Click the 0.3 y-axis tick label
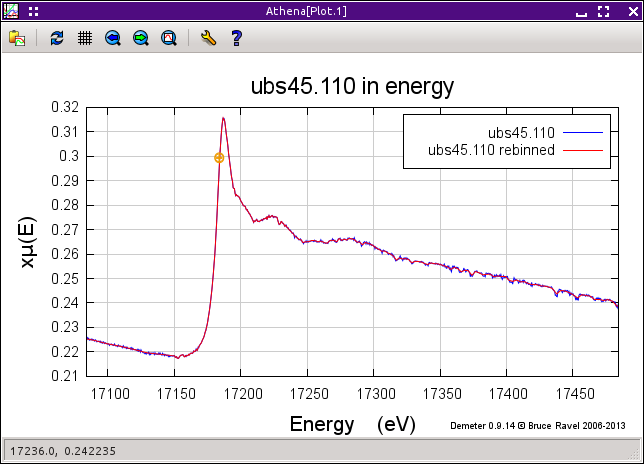 [69, 156]
